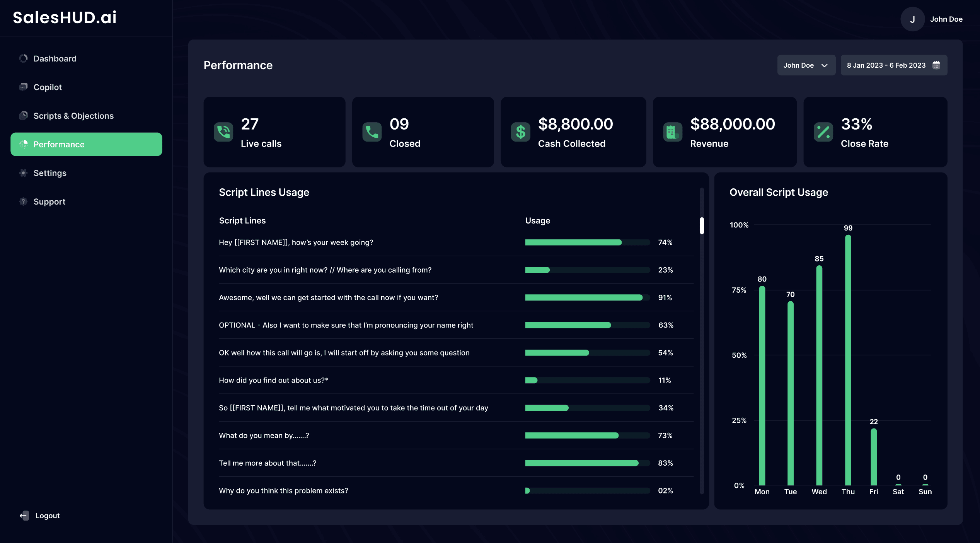Open the Copilot menu item
This screenshot has height=543, width=980.
click(x=47, y=87)
